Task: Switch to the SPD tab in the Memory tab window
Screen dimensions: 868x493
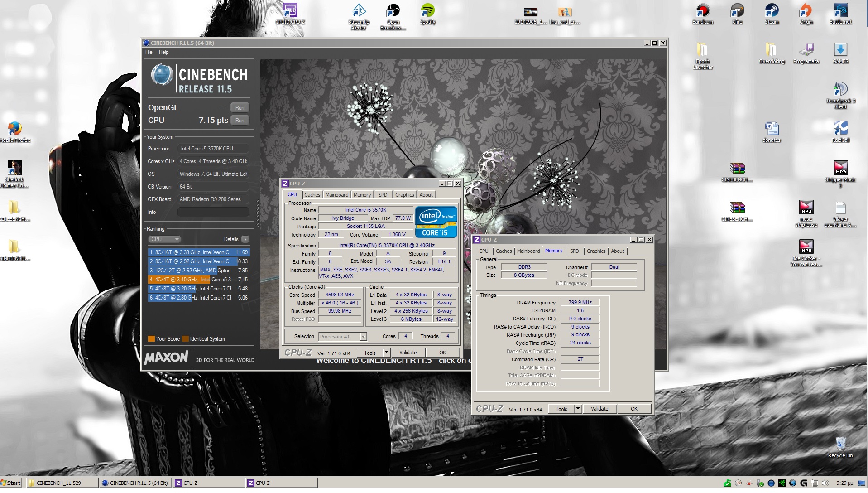Action: pyautogui.click(x=574, y=251)
